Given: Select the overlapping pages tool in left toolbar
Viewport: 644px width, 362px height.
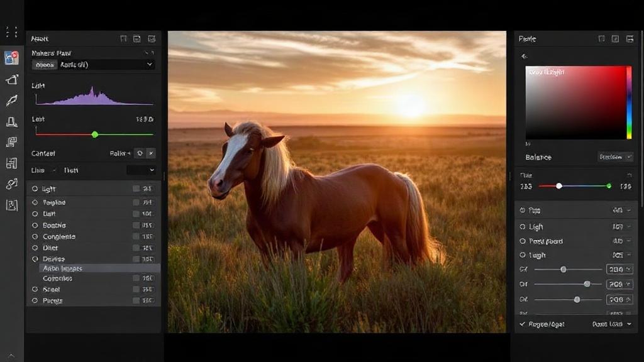Looking at the screenshot, I should (11, 143).
